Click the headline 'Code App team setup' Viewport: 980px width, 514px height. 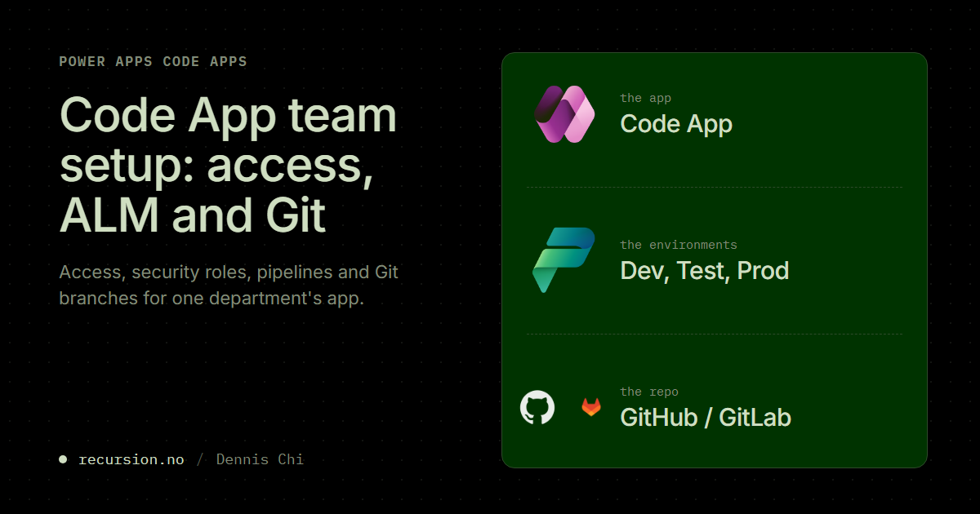coord(228,165)
